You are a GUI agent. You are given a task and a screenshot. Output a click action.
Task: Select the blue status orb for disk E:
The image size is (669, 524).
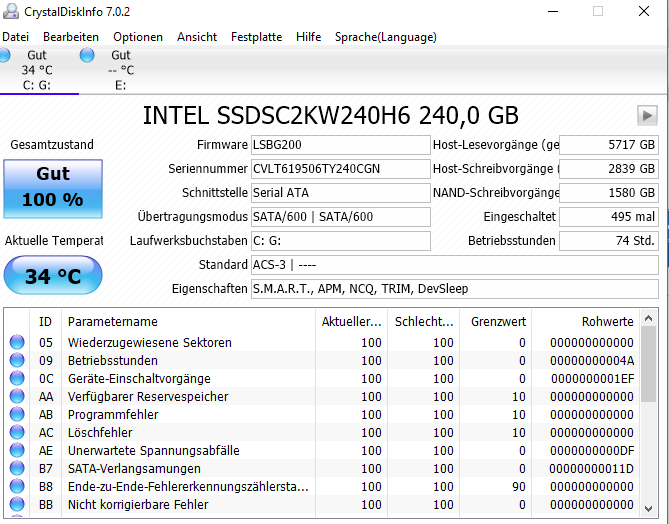pos(87,55)
